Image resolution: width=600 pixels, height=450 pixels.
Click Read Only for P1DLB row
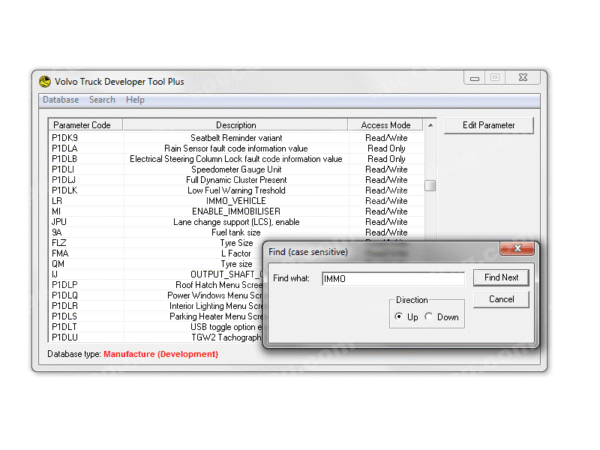pyautogui.click(x=386, y=159)
